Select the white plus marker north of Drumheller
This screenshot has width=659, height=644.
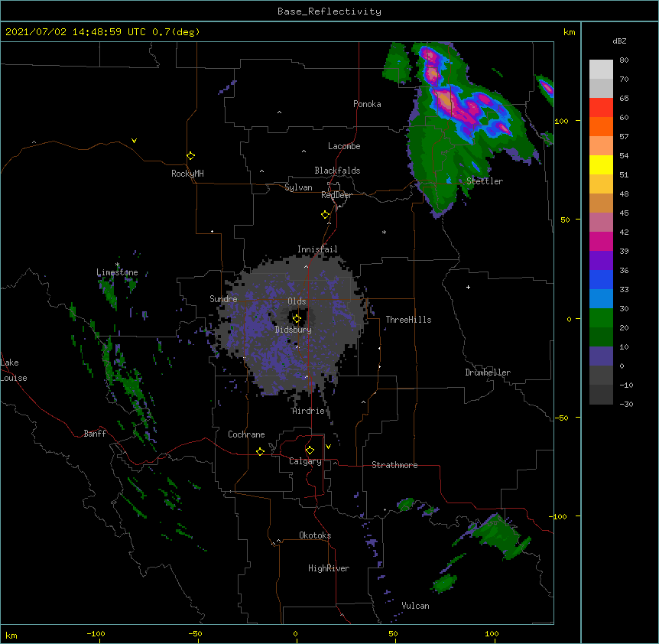pyautogui.click(x=468, y=287)
